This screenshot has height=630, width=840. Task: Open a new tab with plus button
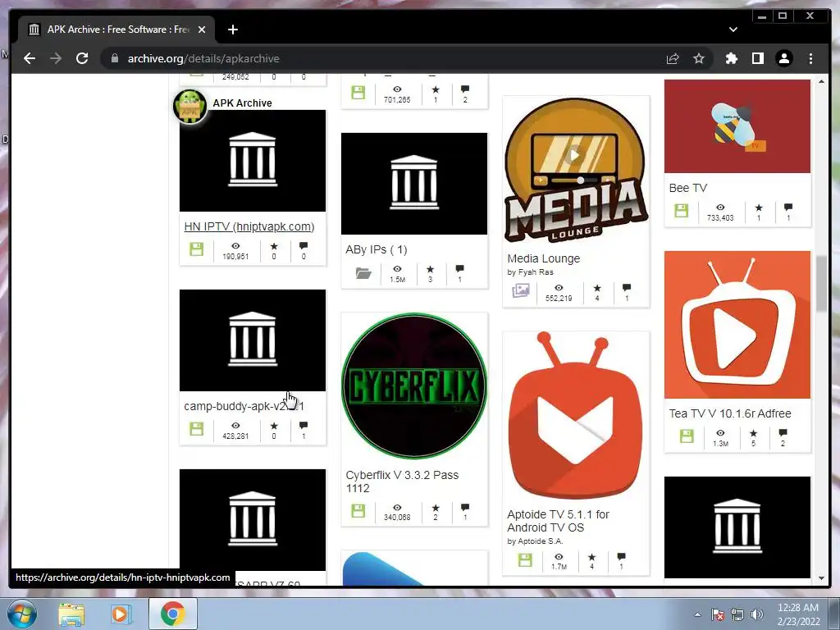point(232,30)
